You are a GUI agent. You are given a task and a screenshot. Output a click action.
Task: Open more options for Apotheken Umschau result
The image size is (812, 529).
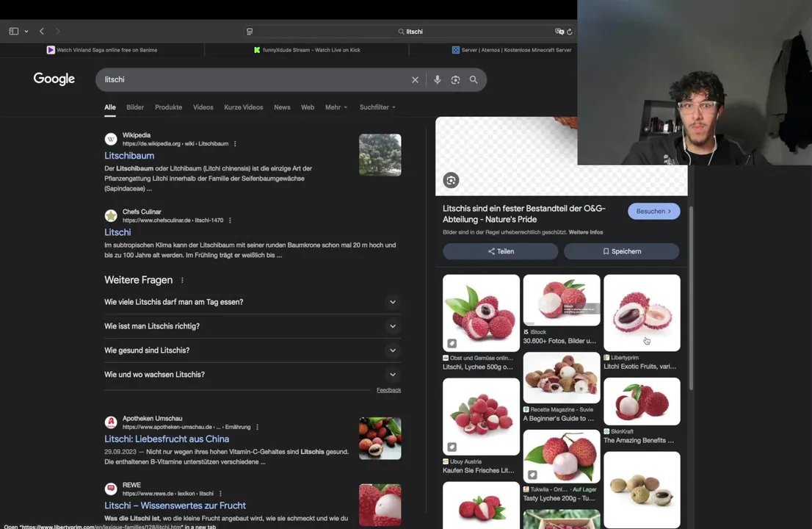click(258, 427)
